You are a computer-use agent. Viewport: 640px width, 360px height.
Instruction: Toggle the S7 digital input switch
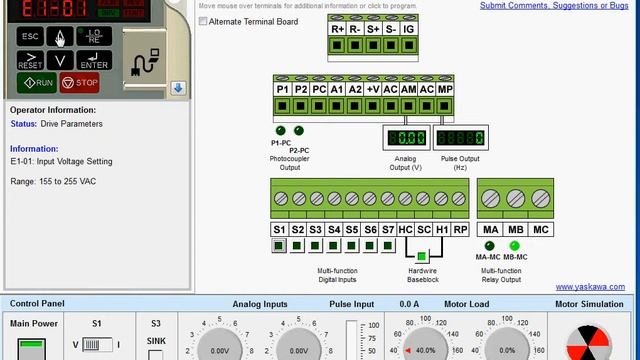[x=388, y=246]
